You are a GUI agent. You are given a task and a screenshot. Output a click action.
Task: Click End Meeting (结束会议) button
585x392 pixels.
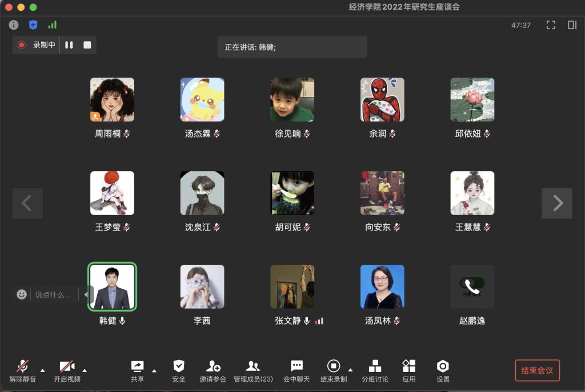tap(537, 370)
